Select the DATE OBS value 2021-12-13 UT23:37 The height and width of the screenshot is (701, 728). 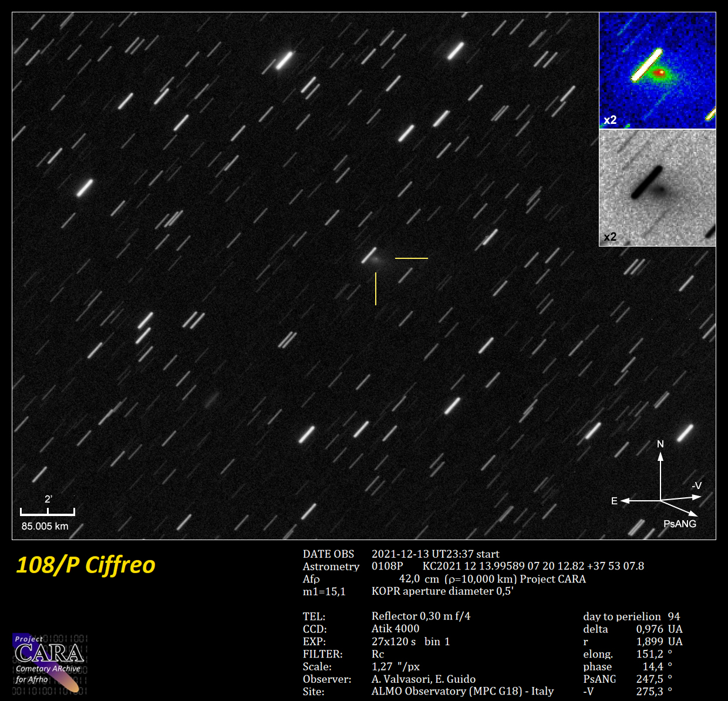coord(435,554)
